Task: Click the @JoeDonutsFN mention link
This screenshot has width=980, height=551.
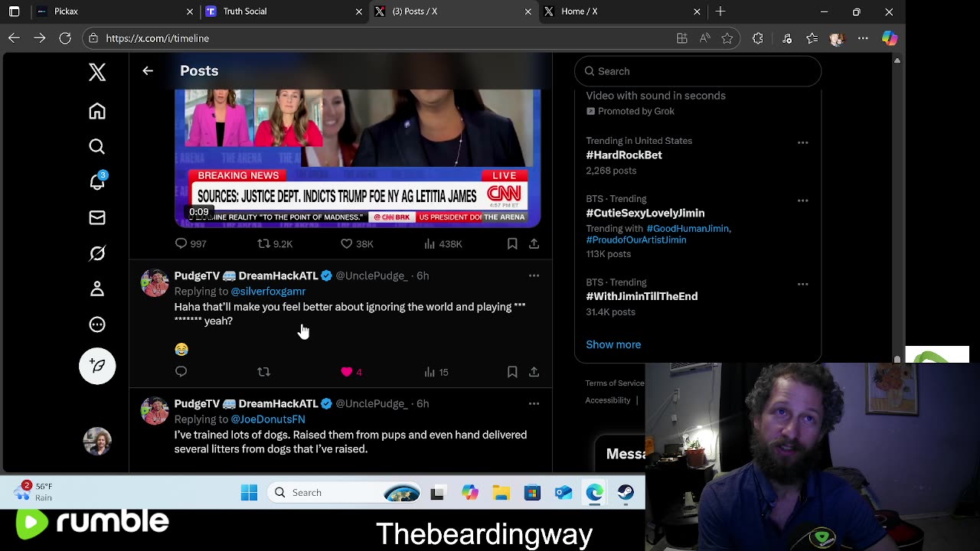Action: click(268, 419)
